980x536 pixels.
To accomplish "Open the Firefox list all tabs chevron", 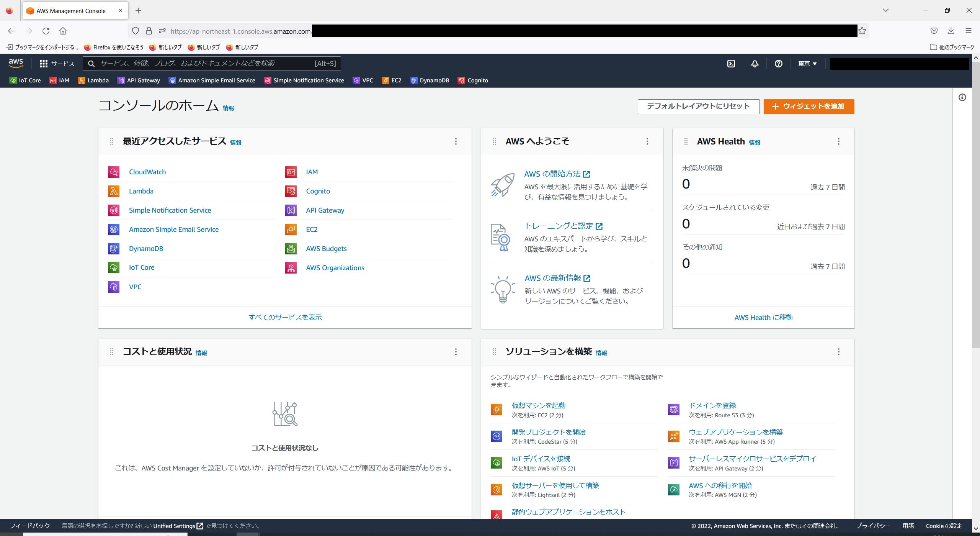I will (x=885, y=10).
